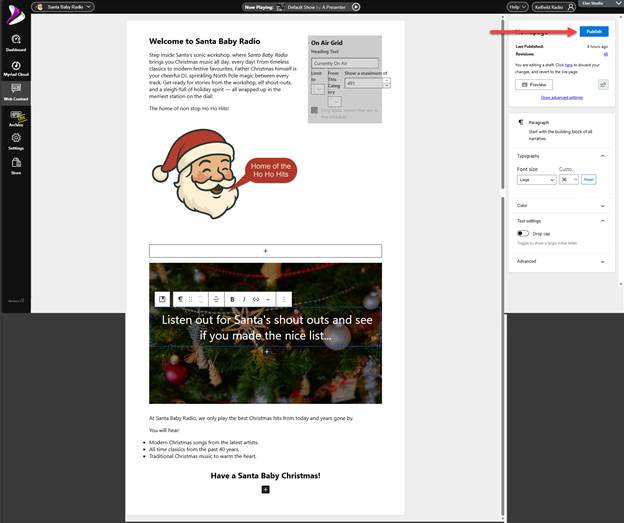This screenshot has width=624, height=523.
Task: Click the drag handle in block toolbar
Action: pyautogui.click(x=190, y=299)
